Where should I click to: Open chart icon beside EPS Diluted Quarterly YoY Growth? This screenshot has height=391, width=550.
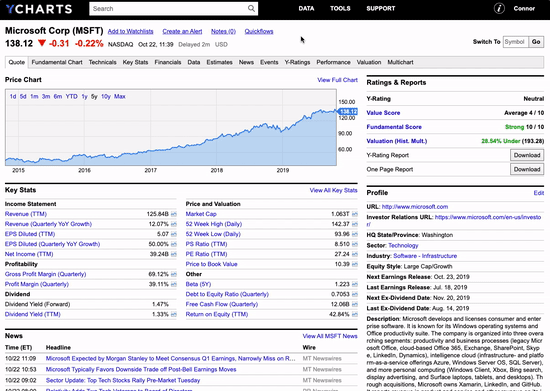174,244
